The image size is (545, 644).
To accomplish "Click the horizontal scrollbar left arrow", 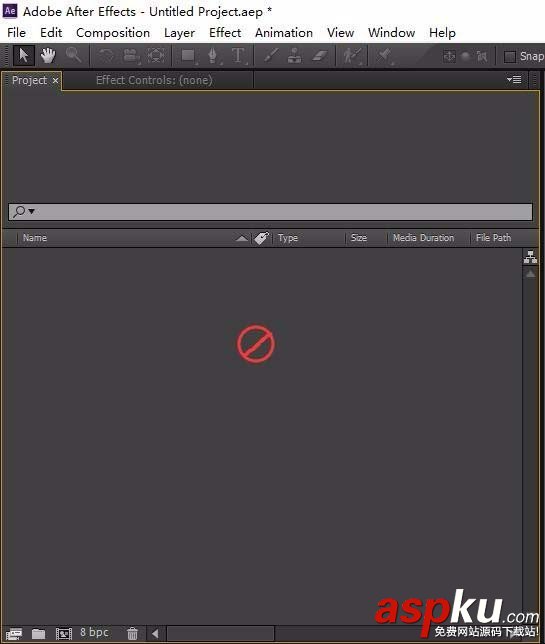I will [x=155, y=634].
